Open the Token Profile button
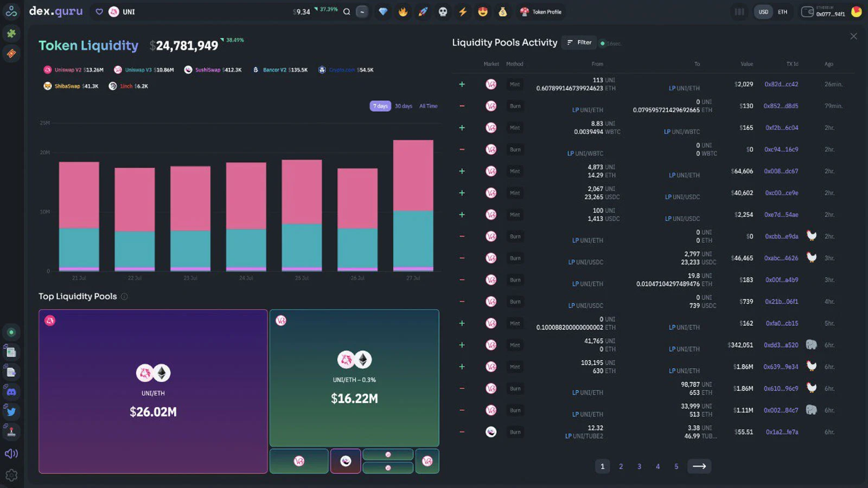The image size is (868, 488). click(x=541, y=11)
